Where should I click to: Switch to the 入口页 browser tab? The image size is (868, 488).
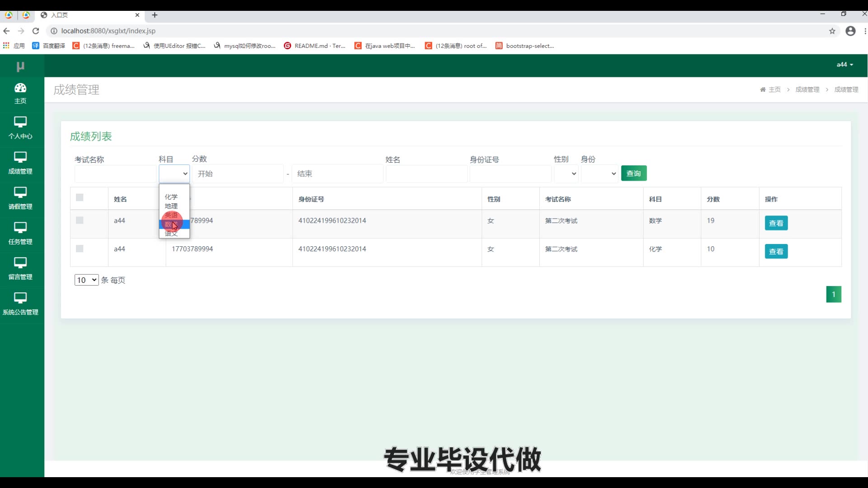point(90,15)
